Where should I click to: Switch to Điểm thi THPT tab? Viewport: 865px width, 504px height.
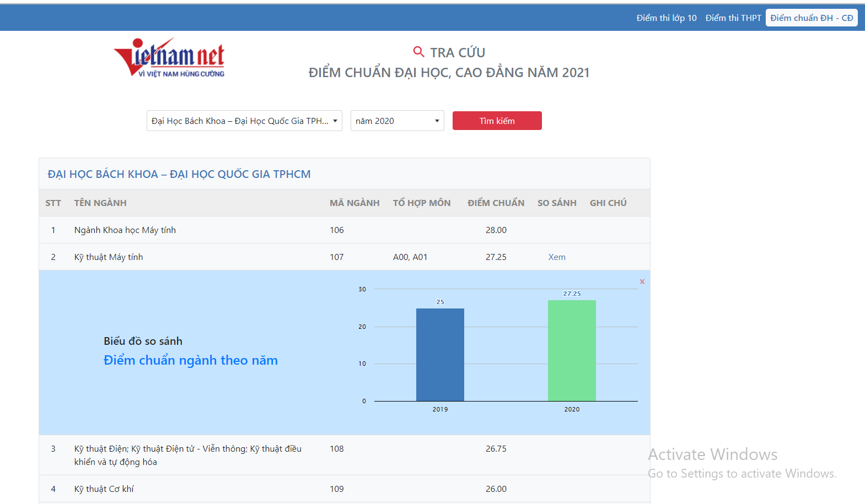click(x=733, y=18)
